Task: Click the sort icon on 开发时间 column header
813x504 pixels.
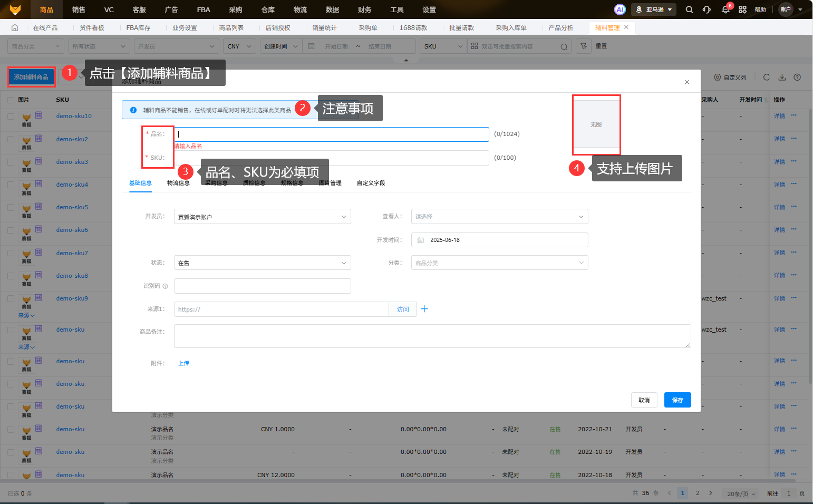Action: [x=766, y=100]
